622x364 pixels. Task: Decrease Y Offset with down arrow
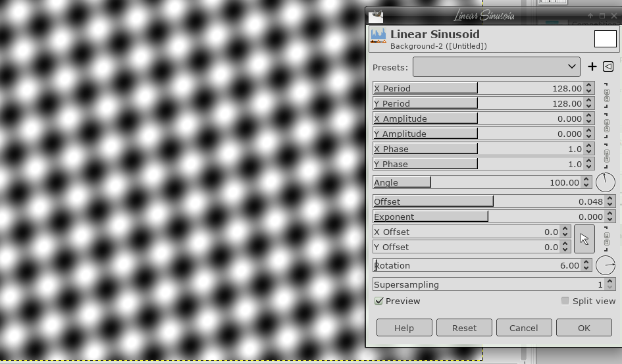tap(565, 250)
